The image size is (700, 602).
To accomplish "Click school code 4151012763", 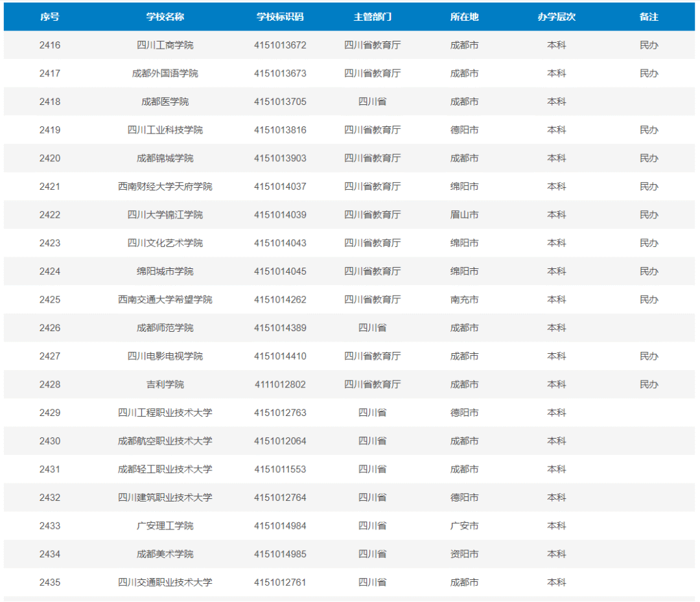I will click(281, 413).
